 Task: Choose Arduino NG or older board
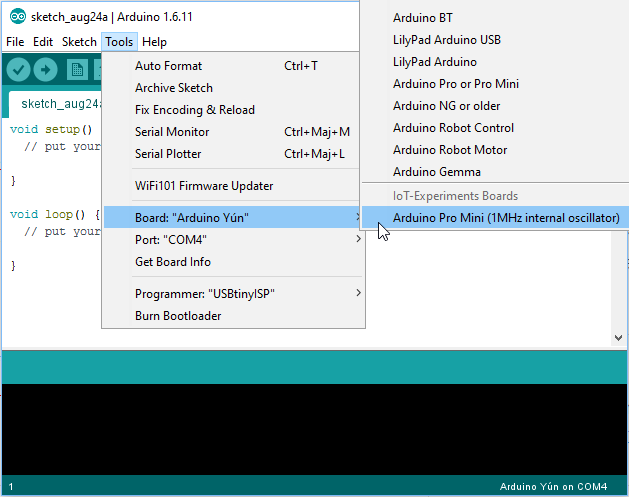point(495,106)
